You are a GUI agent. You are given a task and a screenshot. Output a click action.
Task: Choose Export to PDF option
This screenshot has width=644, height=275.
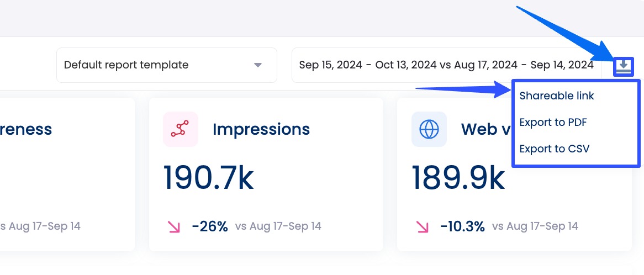553,122
